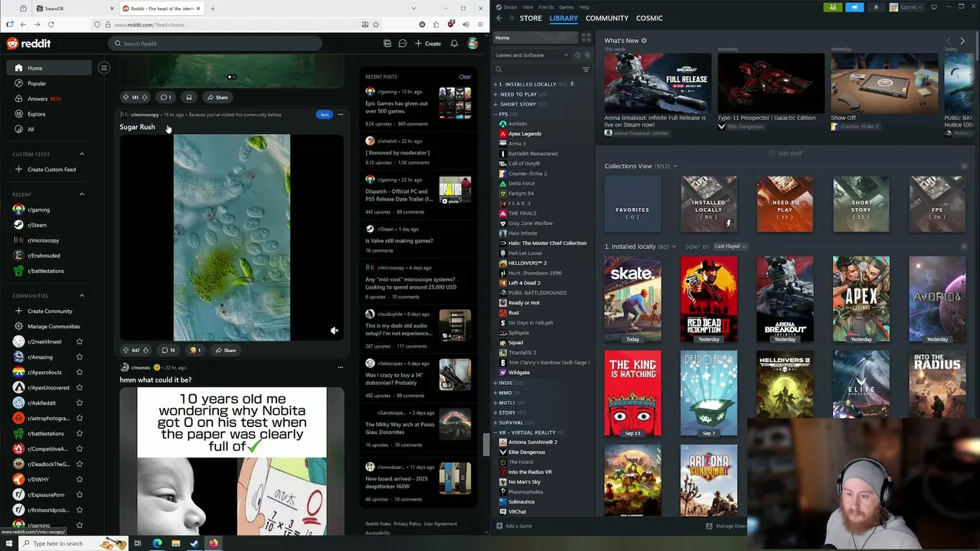Open COSMIC profile tab in Steam
980x551 pixels.
click(649, 18)
